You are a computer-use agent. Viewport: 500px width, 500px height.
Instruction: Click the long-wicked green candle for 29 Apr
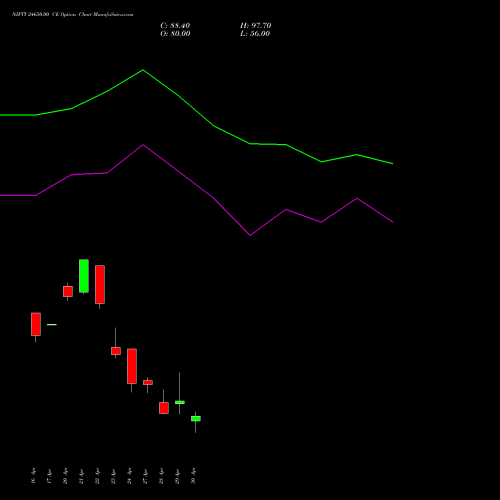tap(180, 402)
